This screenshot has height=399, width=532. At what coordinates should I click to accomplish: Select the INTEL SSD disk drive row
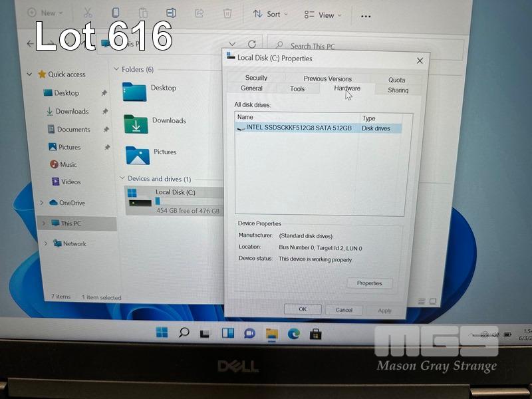coord(298,128)
